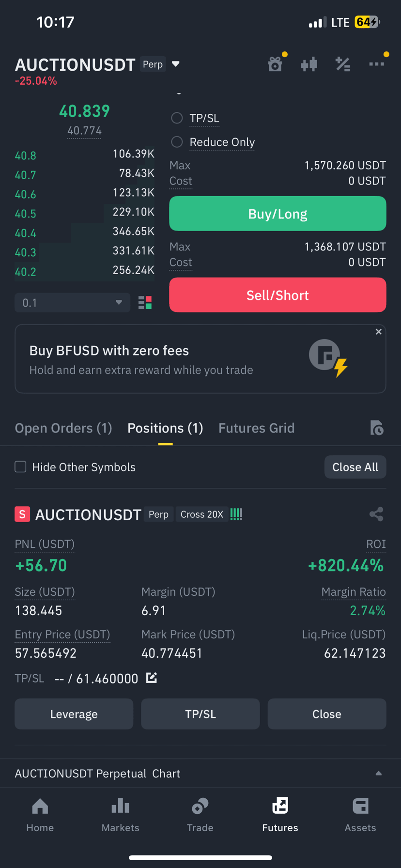Open the percentage calculator icon
This screenshot has height=868, width=401.
click(x=343, y=64)
